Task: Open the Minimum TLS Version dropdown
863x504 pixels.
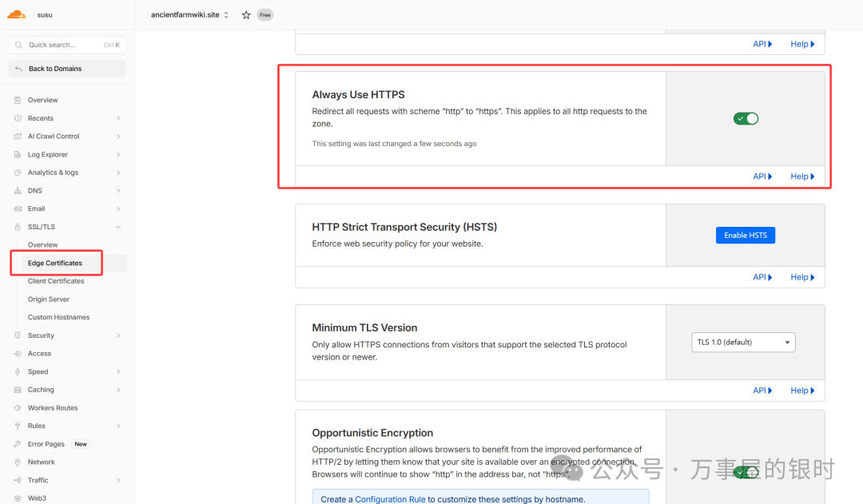Action: 743,343
